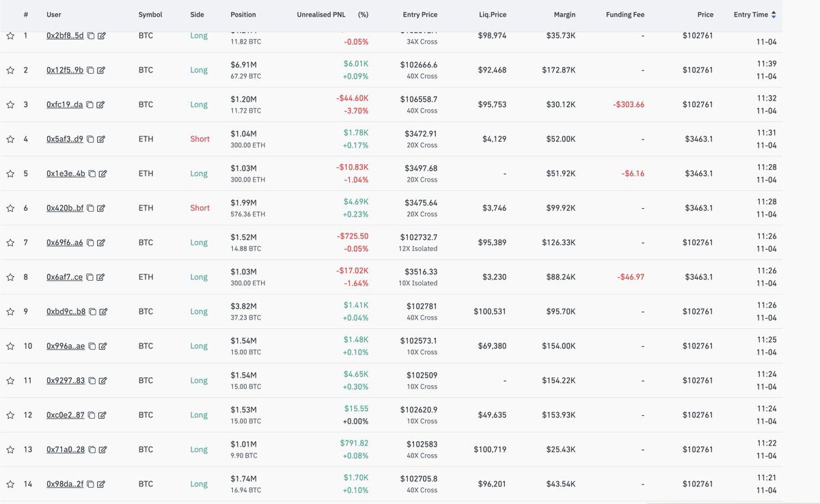
Task: Toggle star for row 9 trader
Action: [x=10, y=311]
